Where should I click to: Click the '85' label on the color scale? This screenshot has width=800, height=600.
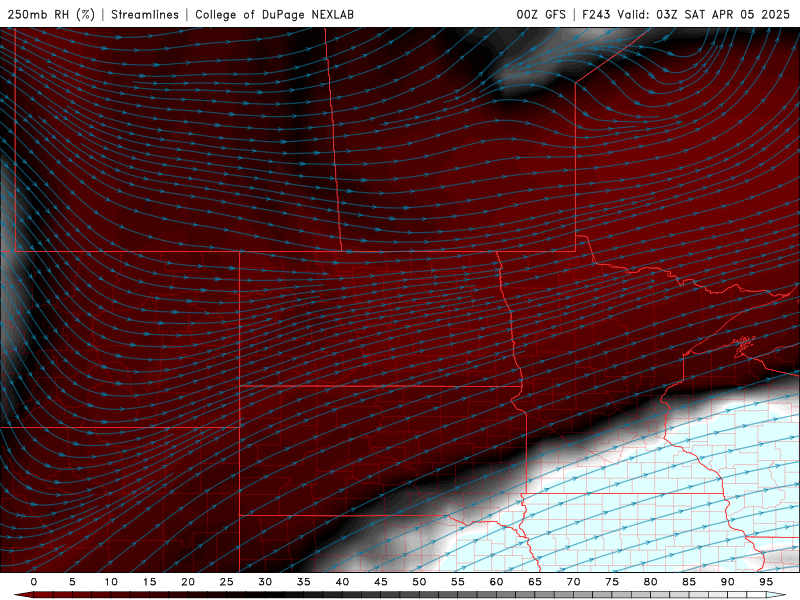pyautogui.click(x=689, y=582)
